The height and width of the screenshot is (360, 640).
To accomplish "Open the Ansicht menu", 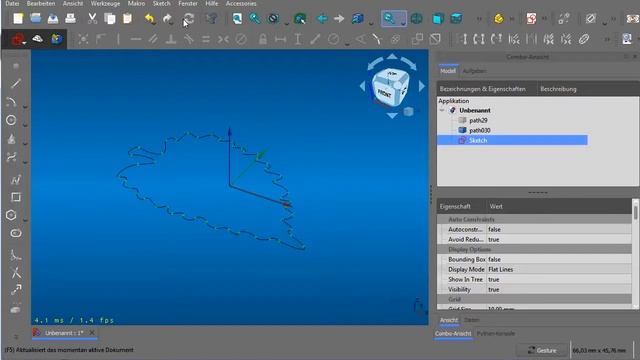I will point(73,3).
